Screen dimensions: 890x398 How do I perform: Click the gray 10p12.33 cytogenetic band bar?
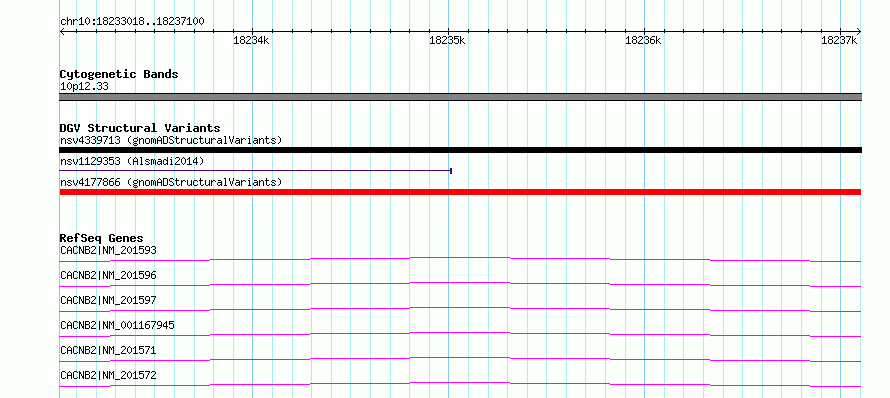pyautogui.click(x=460, y=97)
